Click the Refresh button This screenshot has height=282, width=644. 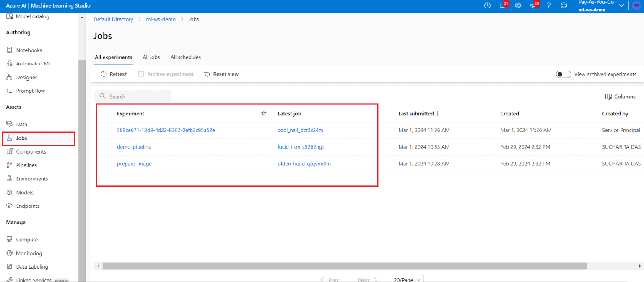(114, 74)
